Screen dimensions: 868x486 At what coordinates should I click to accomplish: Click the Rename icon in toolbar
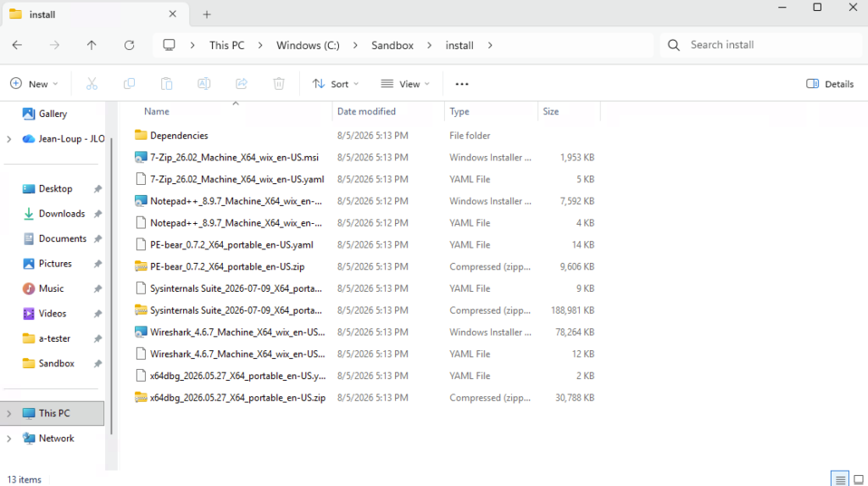pyautogui.click(x=203, y=84)
